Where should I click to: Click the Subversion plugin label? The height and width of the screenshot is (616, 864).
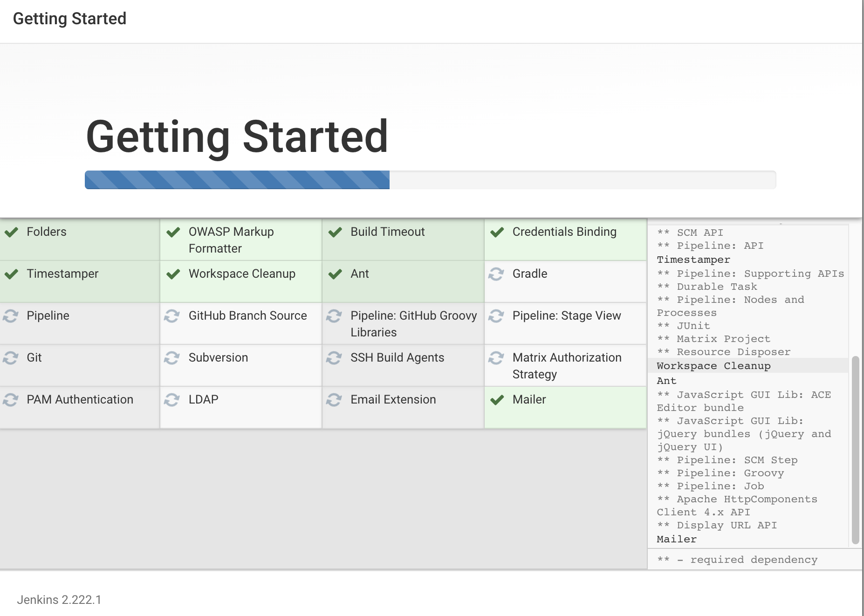tap(218, 357)
